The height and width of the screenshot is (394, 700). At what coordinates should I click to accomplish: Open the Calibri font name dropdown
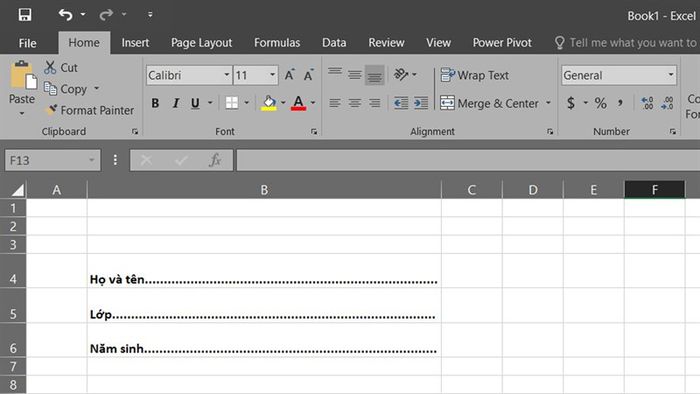coord(226,75)
